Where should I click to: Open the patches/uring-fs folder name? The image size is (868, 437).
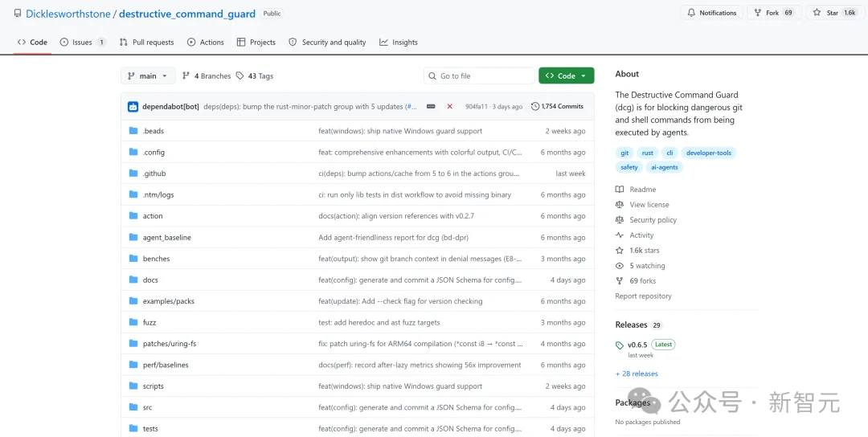coord(170,344)
